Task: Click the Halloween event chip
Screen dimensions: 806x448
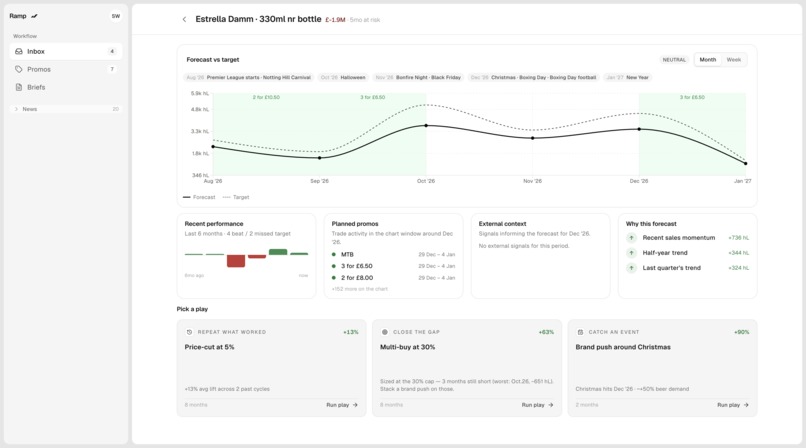Action: pos(343,78)
